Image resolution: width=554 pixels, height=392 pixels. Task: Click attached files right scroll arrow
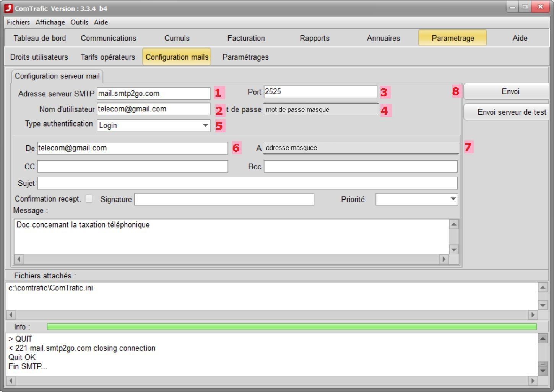click(533, 315)
